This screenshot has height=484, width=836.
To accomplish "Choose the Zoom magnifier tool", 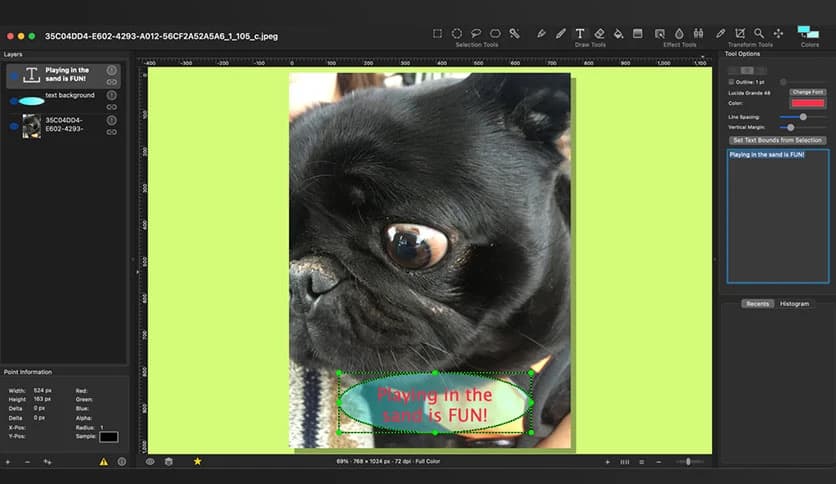I will [x=759, y=33].
